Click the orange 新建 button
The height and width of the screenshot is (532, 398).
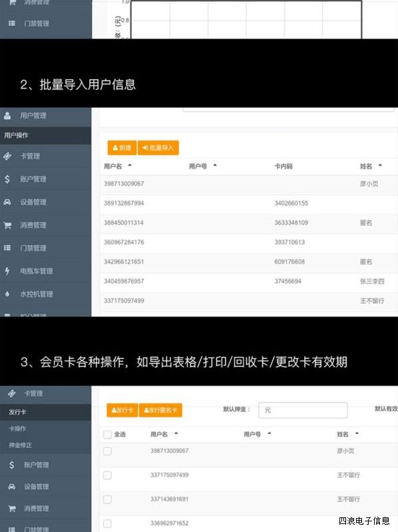pyautogui.click(x=122, y=148)
